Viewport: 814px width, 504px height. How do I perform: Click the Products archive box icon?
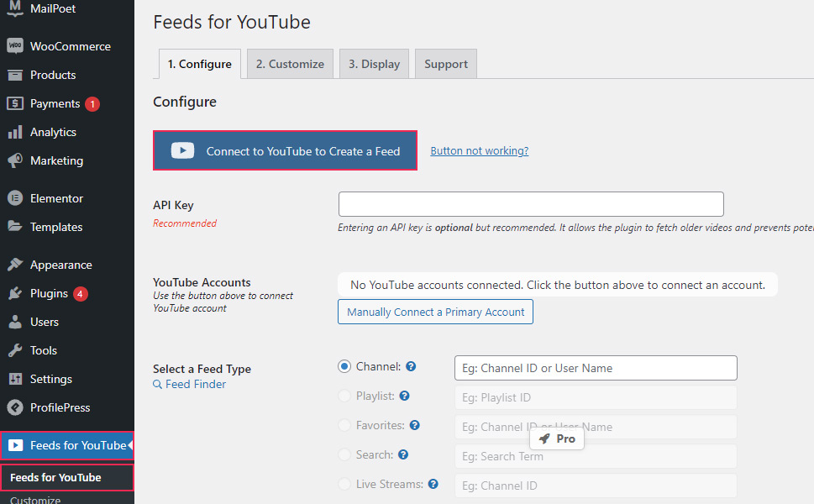click(x=15, y=75)
